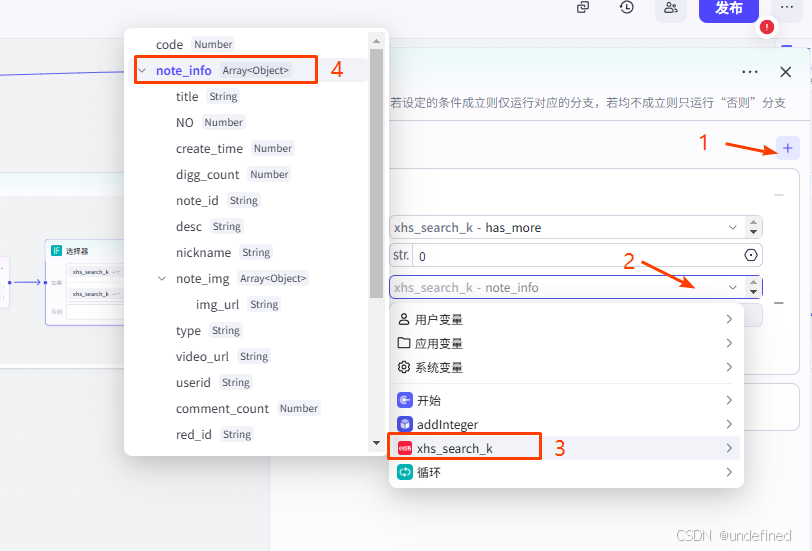Click the 发布 publish button
This screenshot has width=812, height=551.
(x=729, y=8)
